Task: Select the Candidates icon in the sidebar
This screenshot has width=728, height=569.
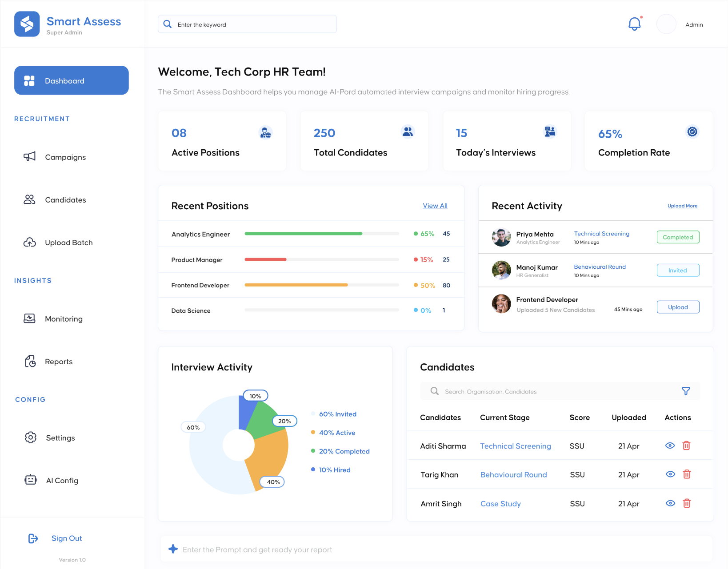Action: click(29, 199)
